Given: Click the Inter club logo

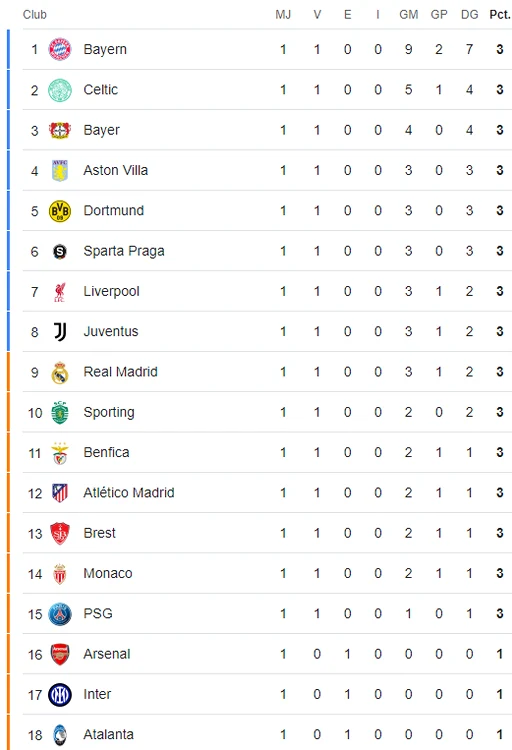Looking at the screenshot, I should 60,695.
